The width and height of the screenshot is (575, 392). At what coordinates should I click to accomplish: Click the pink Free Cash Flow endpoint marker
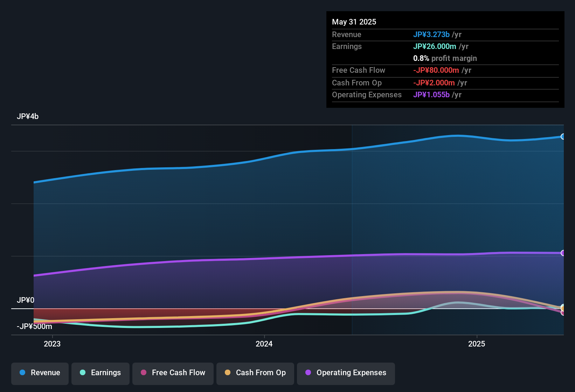click(x=563, y=313)
